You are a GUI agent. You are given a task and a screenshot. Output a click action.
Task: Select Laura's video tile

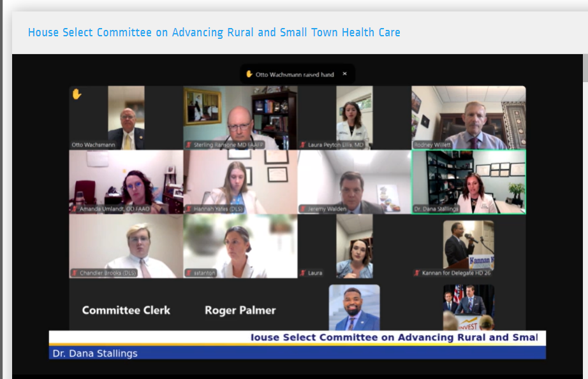click(x=355, y=246)
